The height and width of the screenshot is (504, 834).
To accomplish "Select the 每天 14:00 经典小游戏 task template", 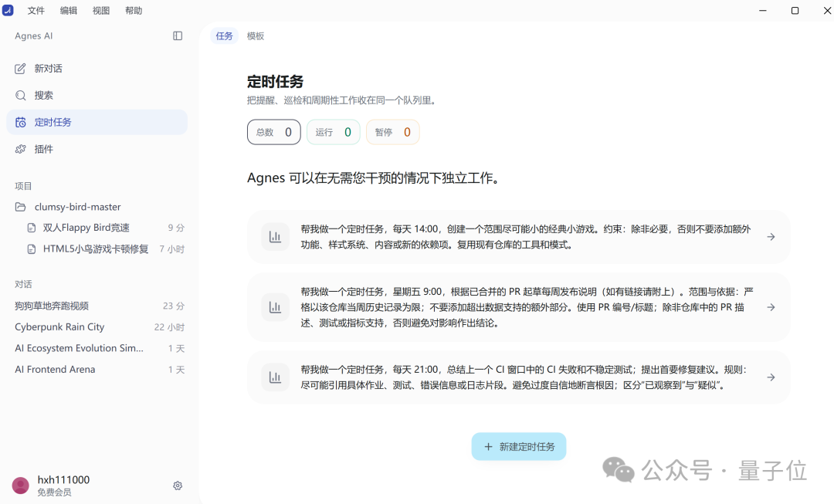I will point(519,237).
